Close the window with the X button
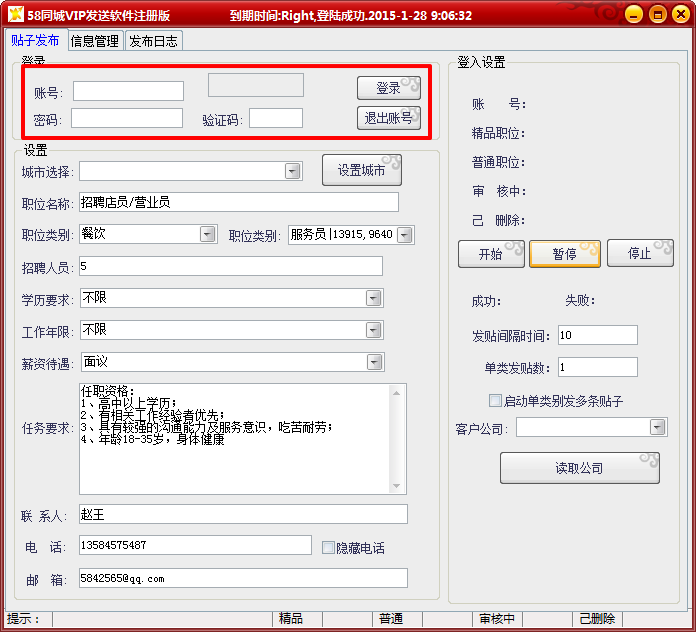 click(x=681, y=14)
